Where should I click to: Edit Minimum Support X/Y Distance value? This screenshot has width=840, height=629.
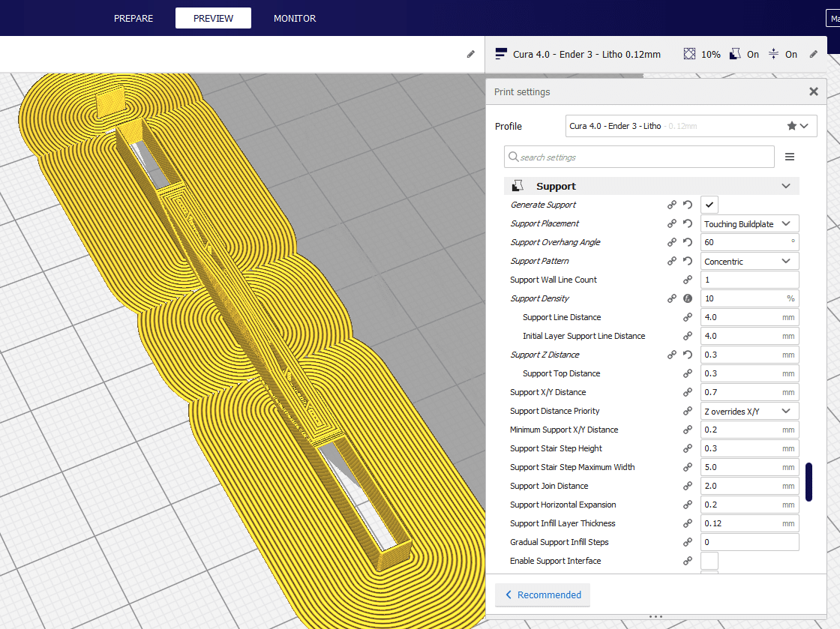pos(749,430)
